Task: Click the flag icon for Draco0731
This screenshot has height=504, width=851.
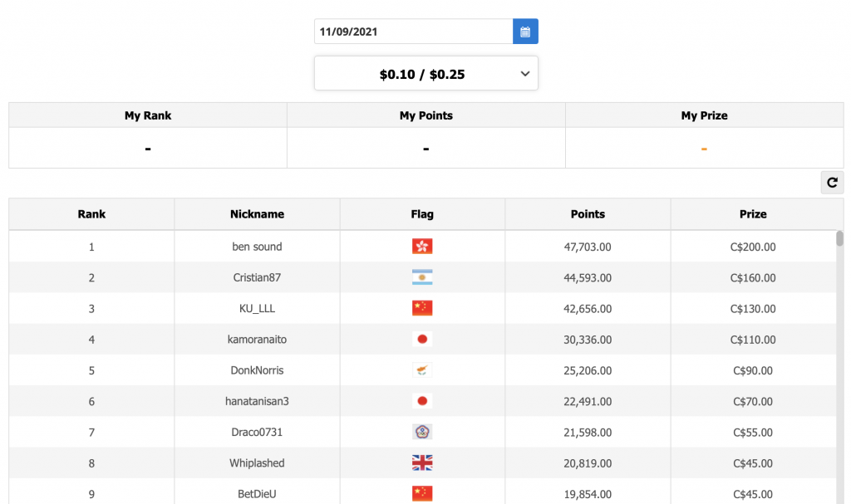Action: [x=422, y=432]
